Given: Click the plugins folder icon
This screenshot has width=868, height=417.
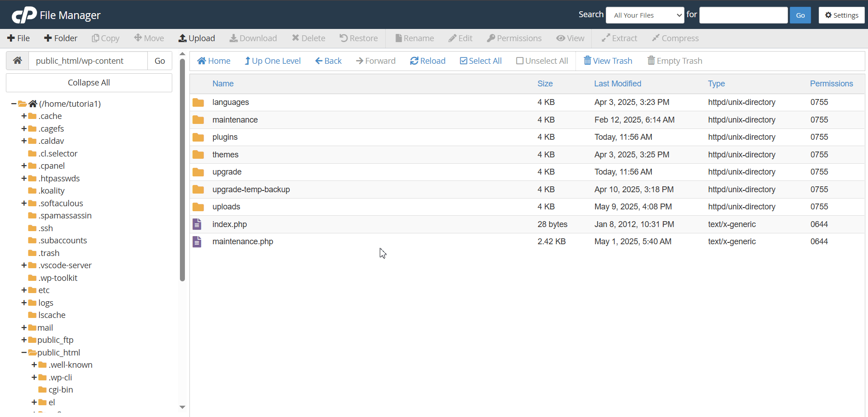Looking at the screenshot, I should click(198, 137).
